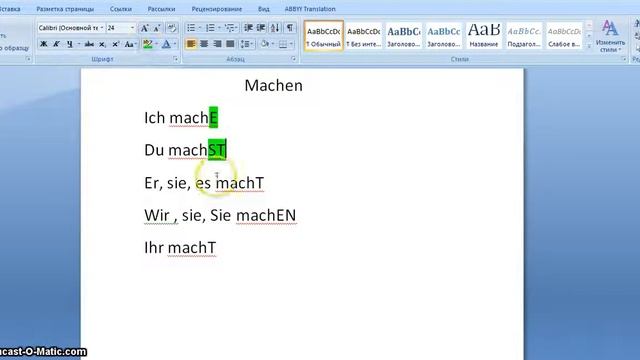Click the line 'Wir , sie, Sie machEN'
This screenshot has width=640, height=360.
click(220, 215)
